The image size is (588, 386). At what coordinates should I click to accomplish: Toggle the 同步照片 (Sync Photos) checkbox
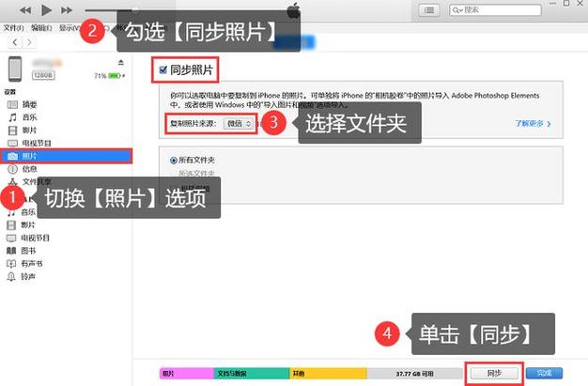coord(163,69)
